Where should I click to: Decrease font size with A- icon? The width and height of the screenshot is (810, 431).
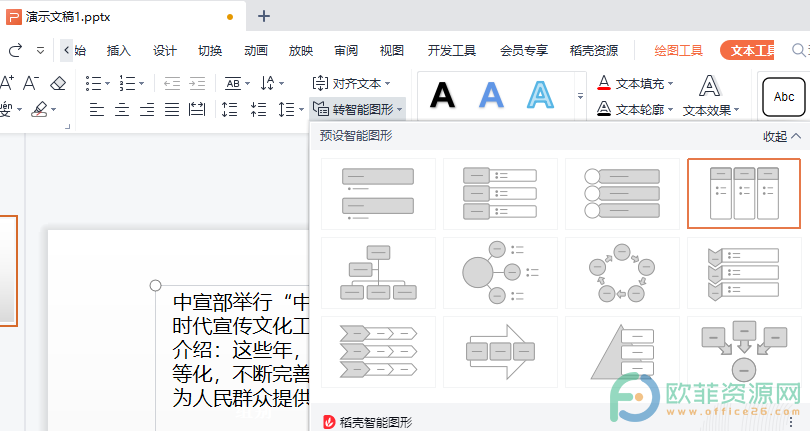(x=31, y=83)
